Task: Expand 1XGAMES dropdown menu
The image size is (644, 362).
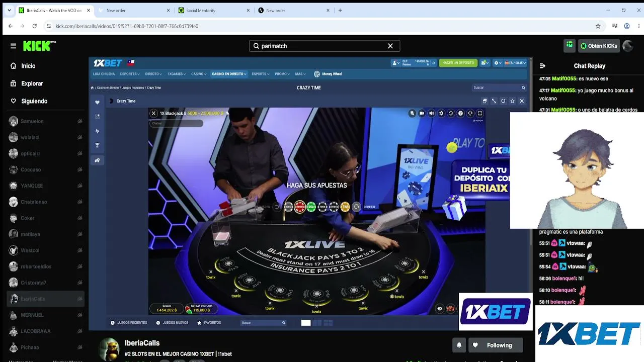Action: pyautogui.click(x=177, y=74)
